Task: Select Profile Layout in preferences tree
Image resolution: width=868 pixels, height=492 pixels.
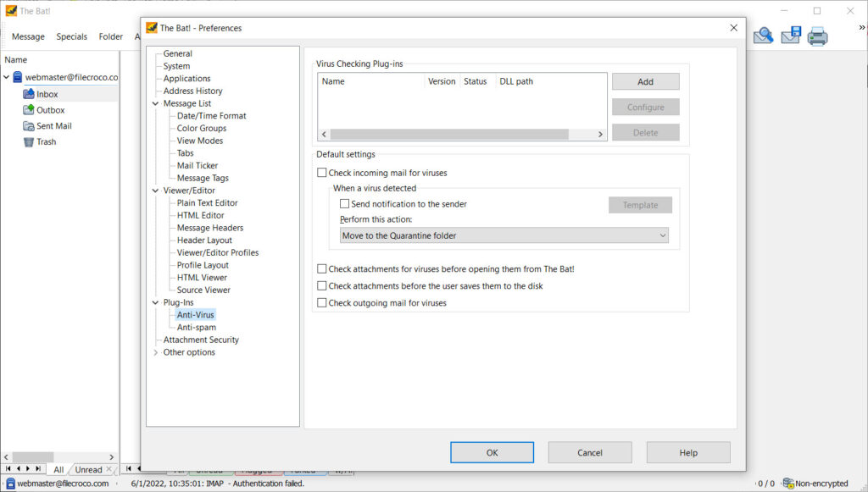Action: (x=203, y=265)
